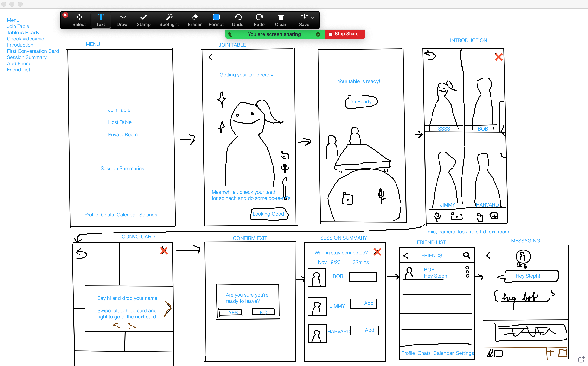
Task: Click the sharing bar's left arrow icon
Action: (230, 34)
